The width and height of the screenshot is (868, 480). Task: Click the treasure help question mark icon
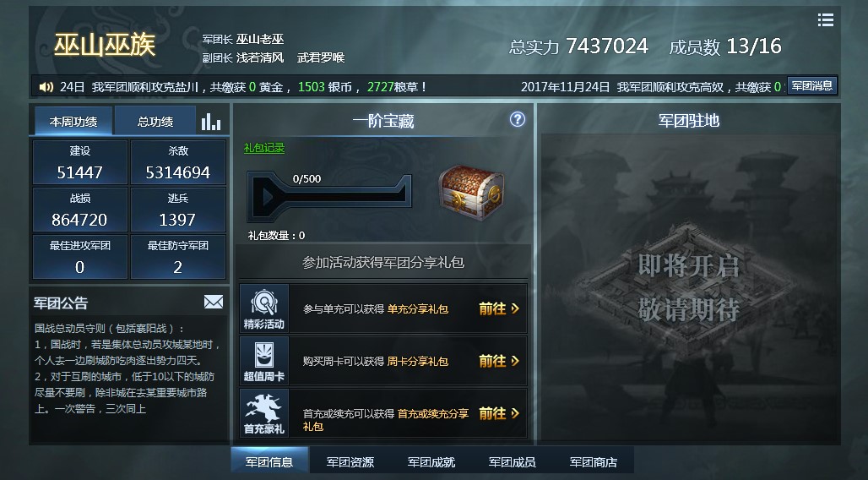click(517, 119)
